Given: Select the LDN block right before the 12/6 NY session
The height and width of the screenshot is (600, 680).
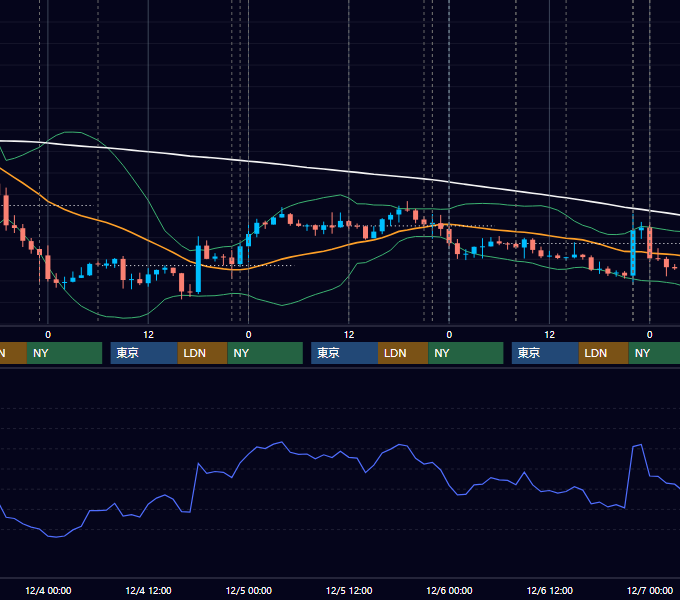Looking at the screenshot, I should 403,353.
